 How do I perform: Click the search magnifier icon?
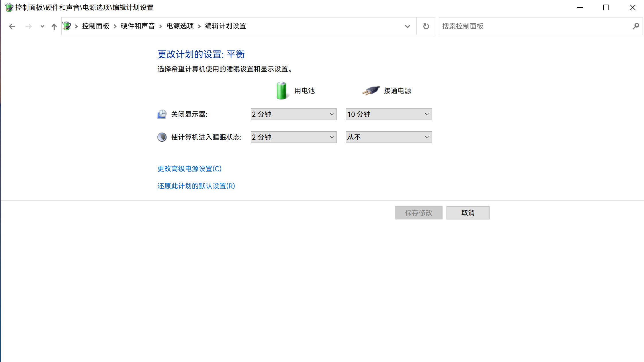(636, 26)
